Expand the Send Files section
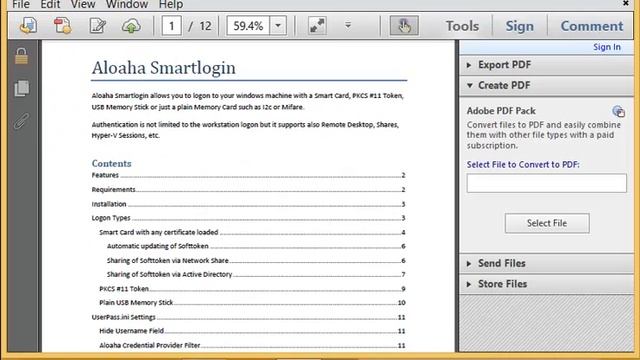Screen dimensions: 640x360 click(x=546, y=263)
